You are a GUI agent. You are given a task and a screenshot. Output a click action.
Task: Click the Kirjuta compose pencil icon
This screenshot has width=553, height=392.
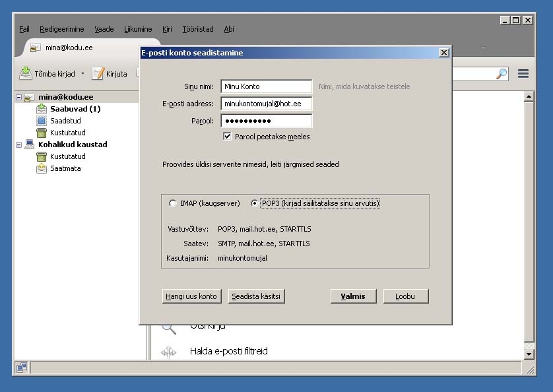coord(98,73)
